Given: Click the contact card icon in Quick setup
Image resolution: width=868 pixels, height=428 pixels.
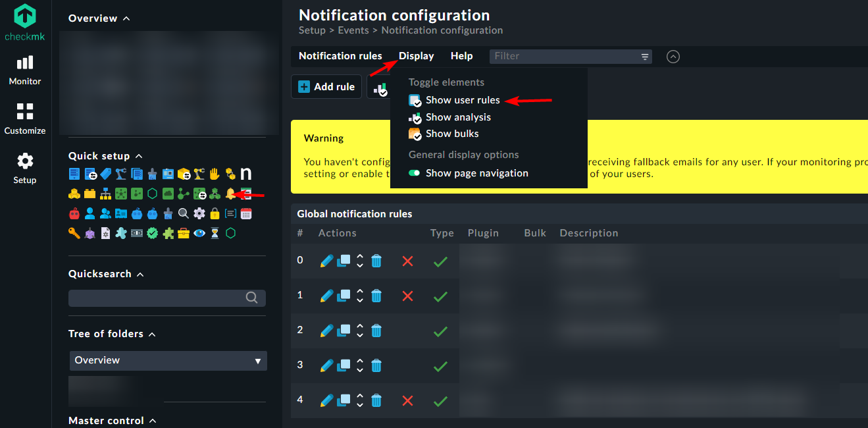Looking at the screenshot, I should (x=121, y=213).
